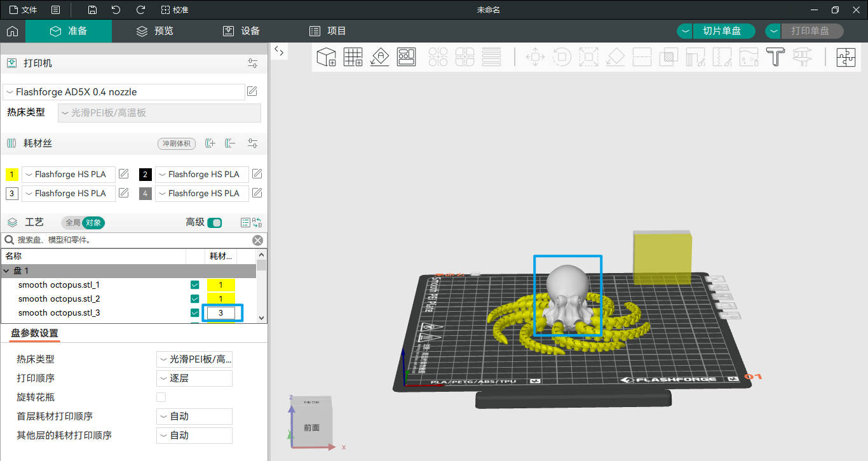Enable the 旋转花瓶 checkbox
The width and height of the screenshot is (868, 461).
(161, 398)
